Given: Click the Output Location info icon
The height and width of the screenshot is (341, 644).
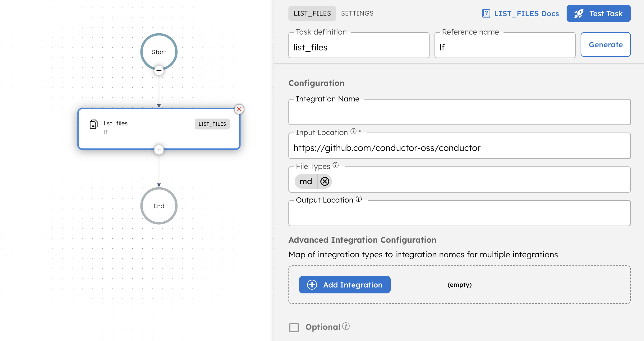Looking at the screenshot, I should click(359, 199).
